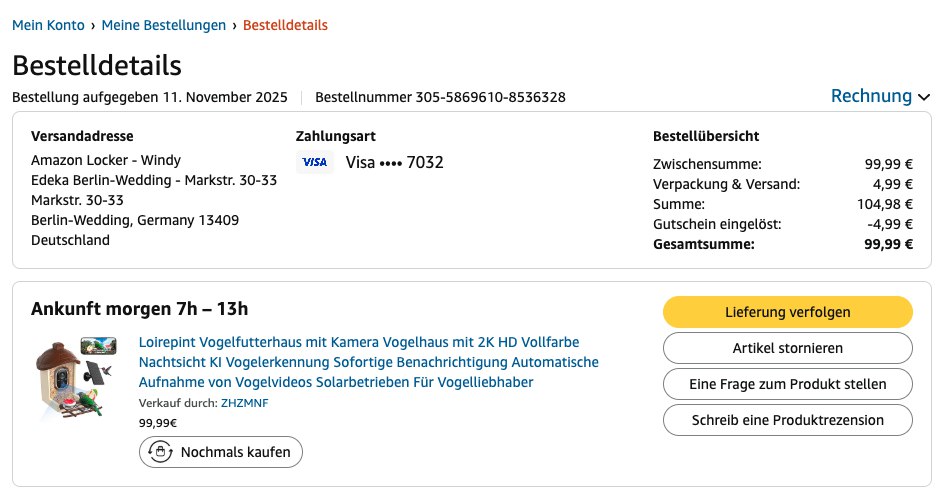
Task: Select the Amazon Locker - Windy address line
Action: (106, 160)
